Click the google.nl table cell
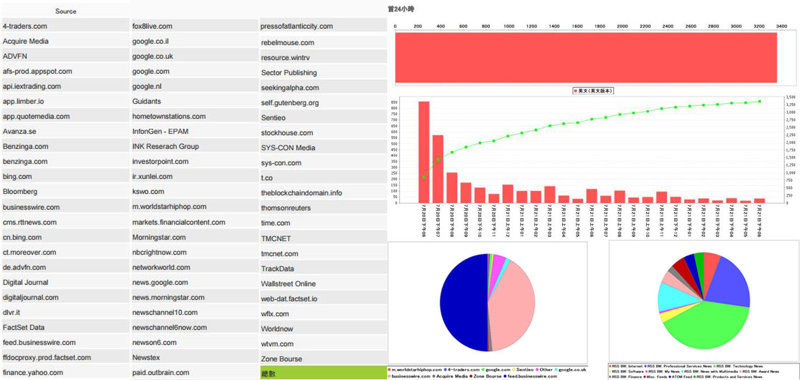 [195, 86]
